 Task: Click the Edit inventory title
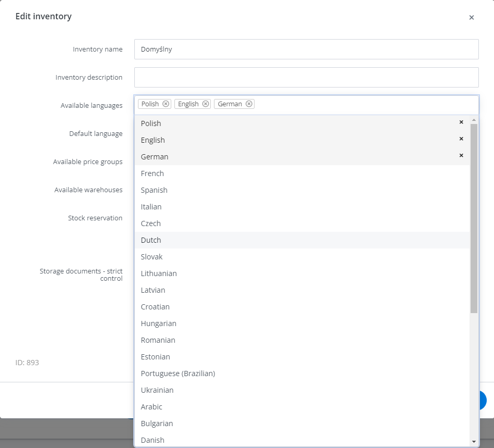pos(44,16)
